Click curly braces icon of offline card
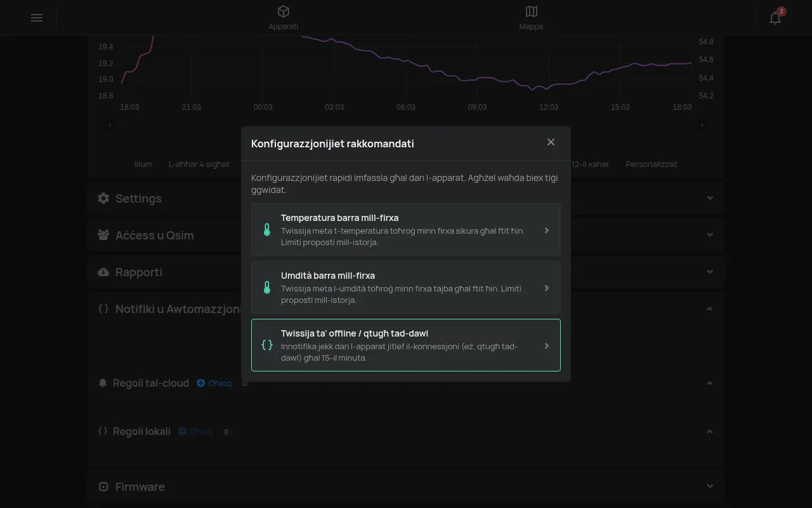 pyautogui.click(x=267, y=345)
